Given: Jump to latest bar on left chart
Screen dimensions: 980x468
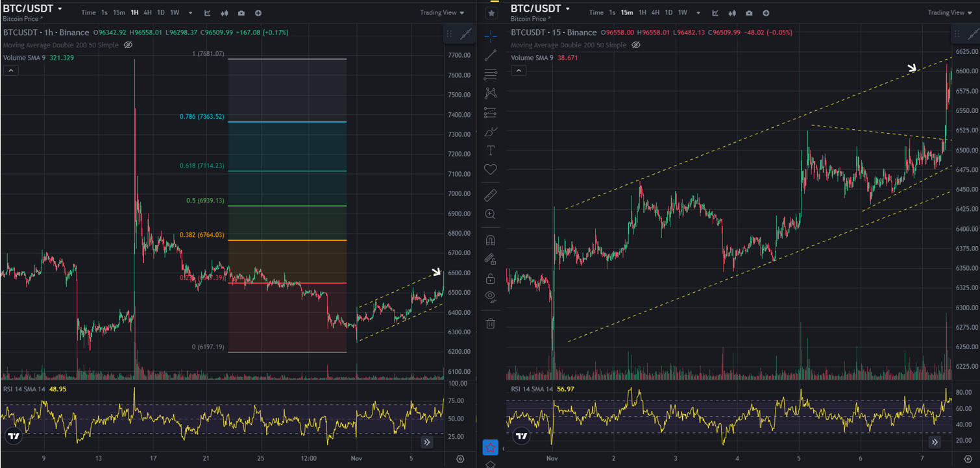Looking at the screenshot, I should pos(427,442).
